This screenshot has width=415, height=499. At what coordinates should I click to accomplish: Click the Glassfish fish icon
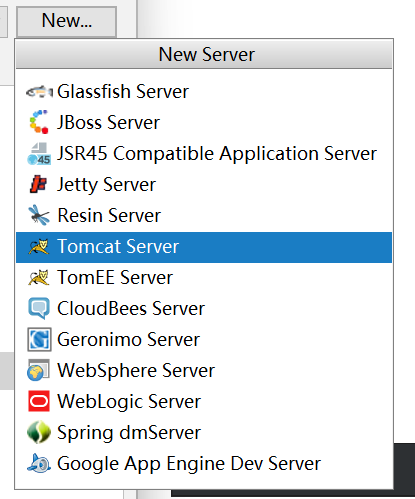(x=39, y=91)
